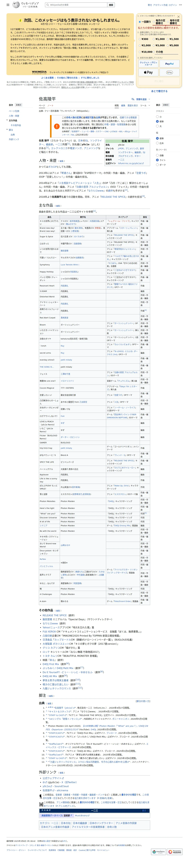Screen dimensions: 189x868
Task: Click the orange warning icon in notice box
Action: (57, 126)
